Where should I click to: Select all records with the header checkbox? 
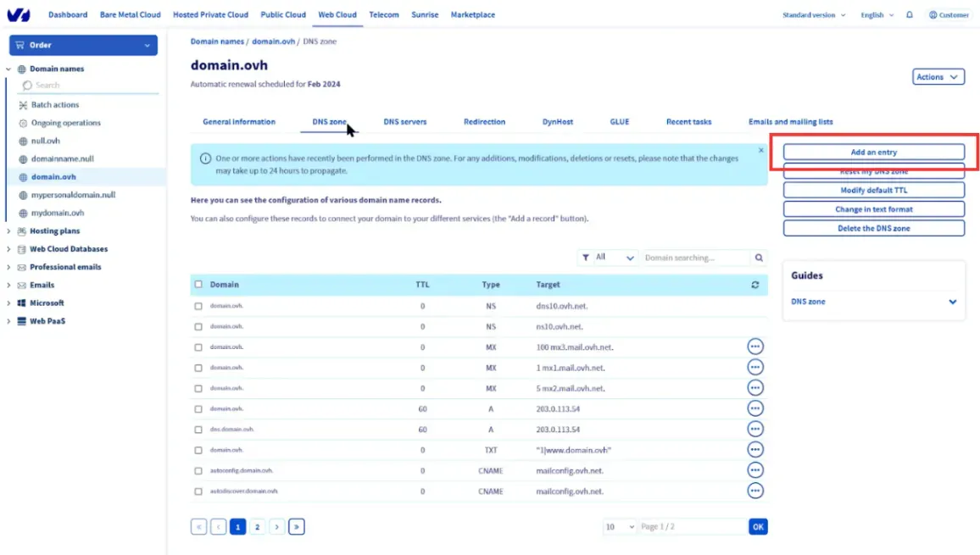point(198,285)
